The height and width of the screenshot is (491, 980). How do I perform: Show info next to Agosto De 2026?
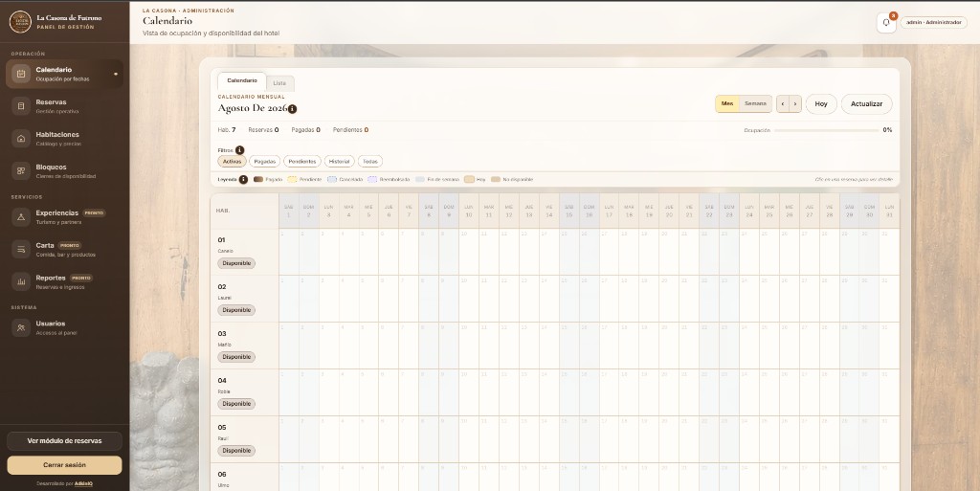coord(293,109)
